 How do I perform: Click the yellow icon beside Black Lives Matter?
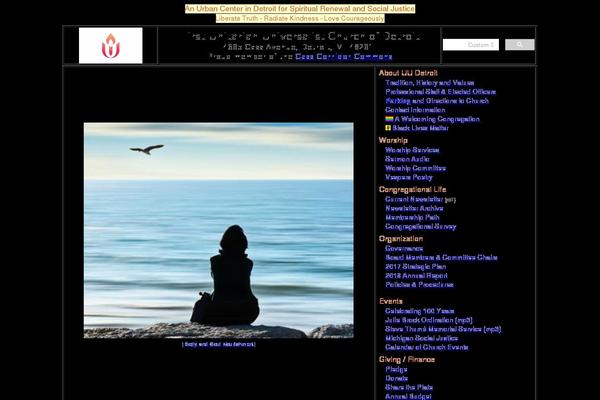coord(388,128)
